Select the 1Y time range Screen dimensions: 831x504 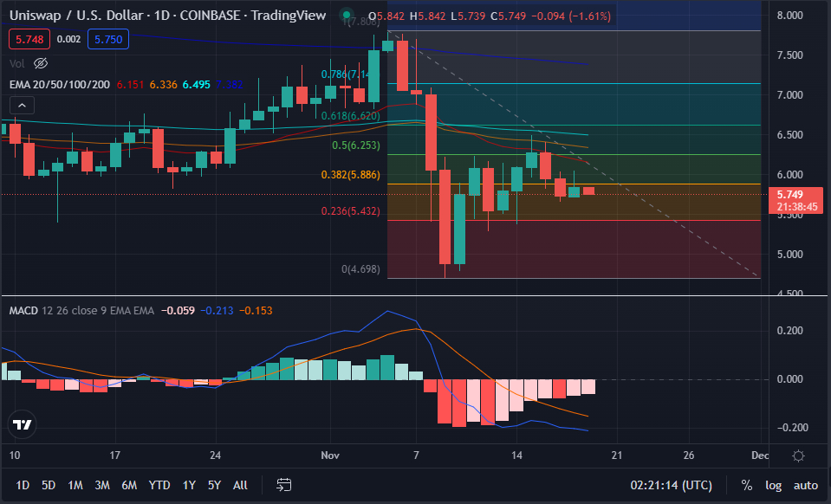point(189,485)
